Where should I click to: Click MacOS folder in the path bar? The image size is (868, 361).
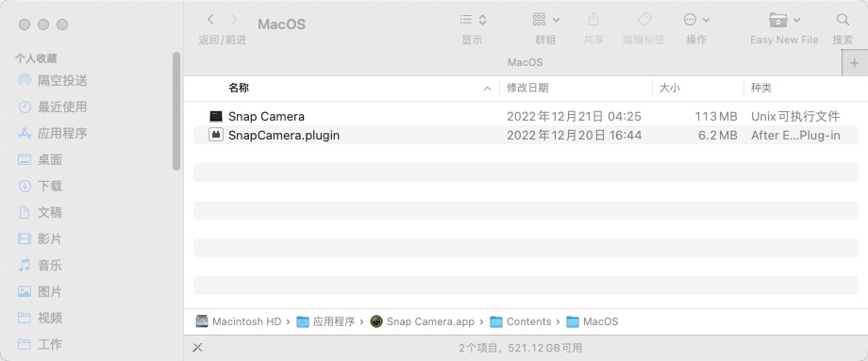[593, 321]
